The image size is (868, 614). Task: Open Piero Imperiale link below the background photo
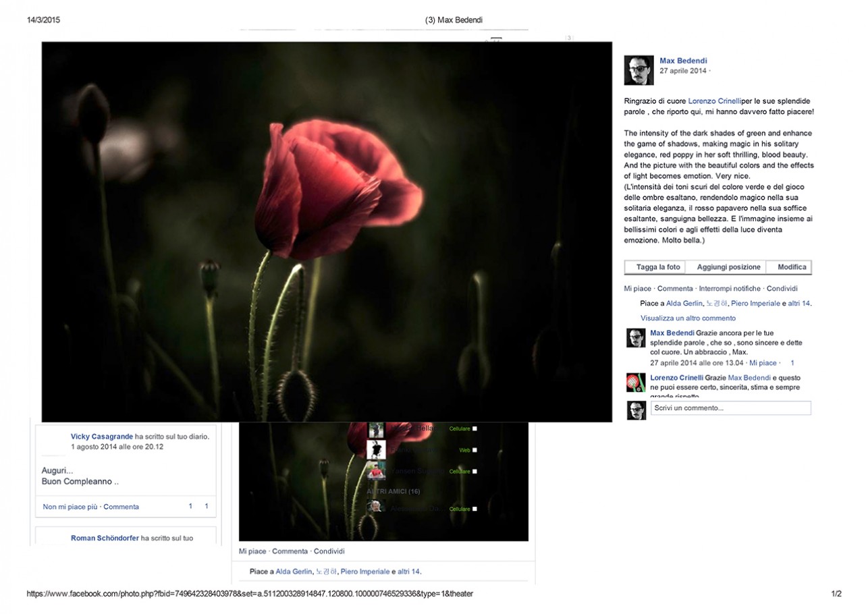(364, 571)
